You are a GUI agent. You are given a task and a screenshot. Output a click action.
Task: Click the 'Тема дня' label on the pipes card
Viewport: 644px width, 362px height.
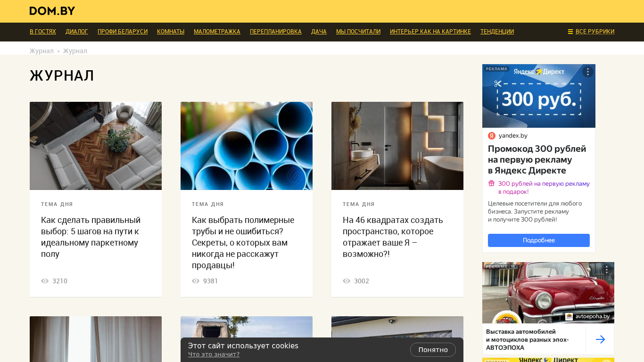(x=208, y=205)
